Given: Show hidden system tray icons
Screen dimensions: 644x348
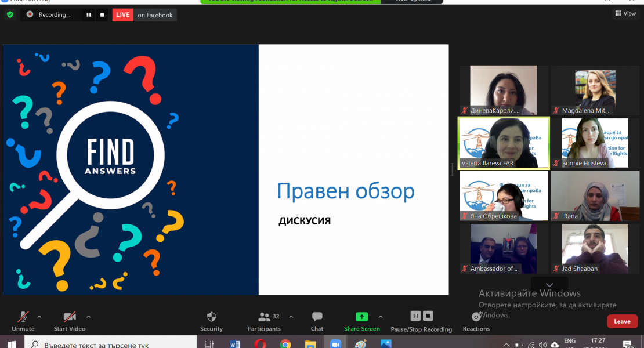Looking at the screenshot, I should 506,345.
